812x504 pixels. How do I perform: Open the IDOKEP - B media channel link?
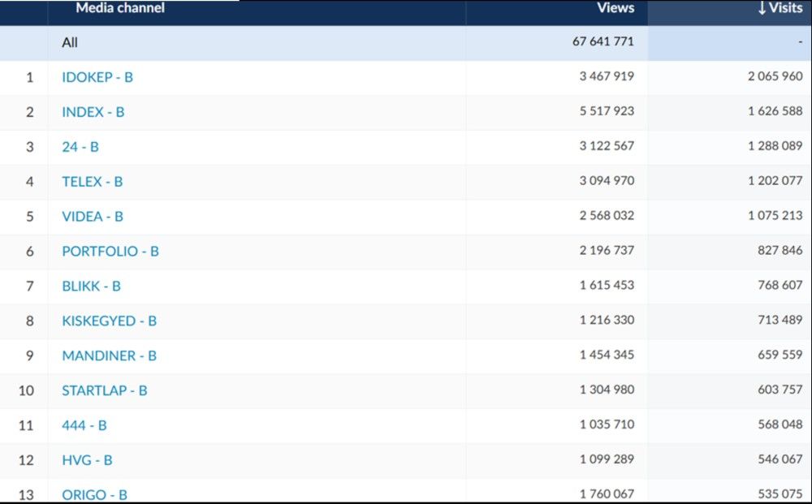(97, 77)
